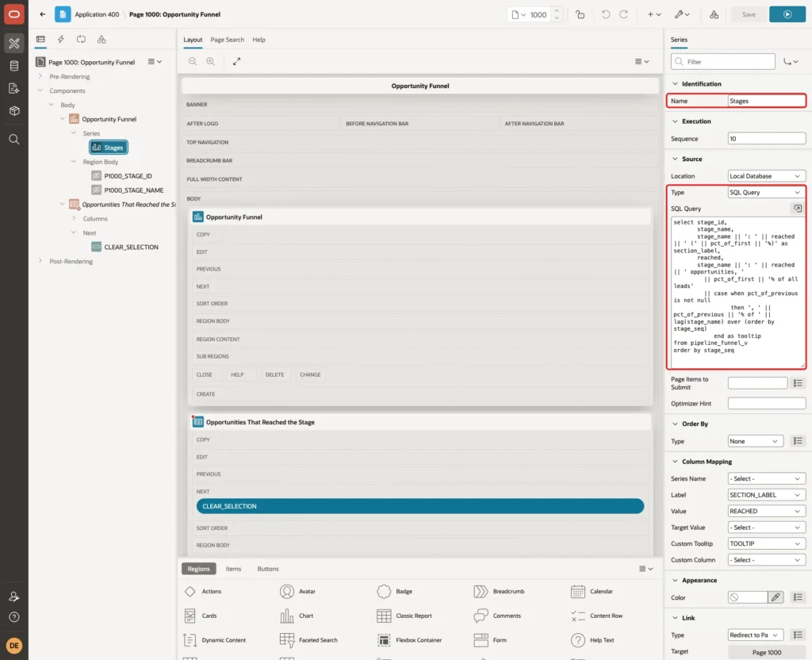Open the user account DE avatar

click(x=14, y=646)
